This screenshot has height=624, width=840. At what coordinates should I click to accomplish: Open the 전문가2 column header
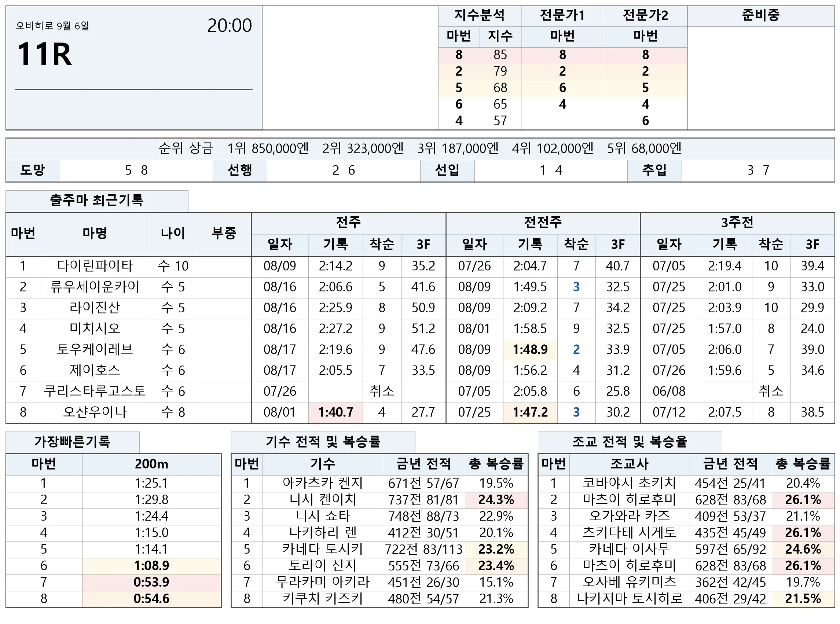click(x=645, y=15)
